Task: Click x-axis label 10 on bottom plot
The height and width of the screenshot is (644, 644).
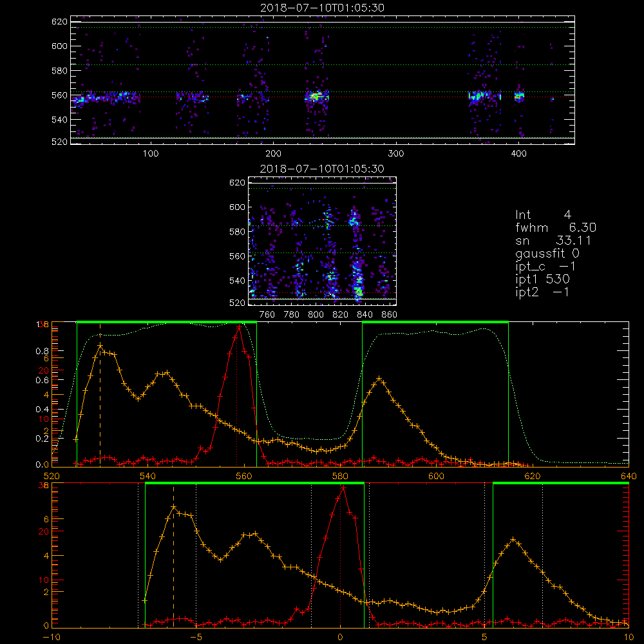Action: pos(629,638)
